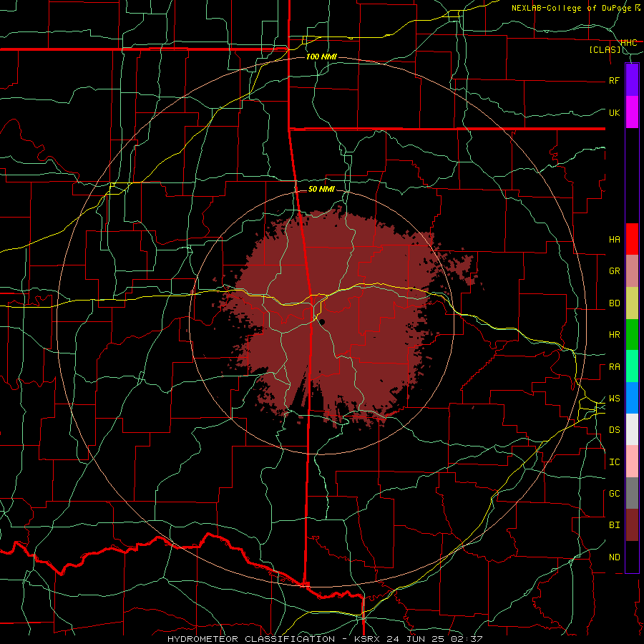
Task: Select the gray GC legend swatch
Action: [x=632, y=493]
